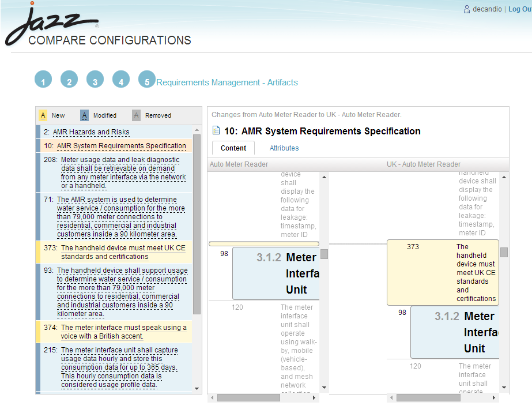532x417 pixels.
Task: Click the changes list vertical scrollbar thumb
Action: [x=197, y=224]
